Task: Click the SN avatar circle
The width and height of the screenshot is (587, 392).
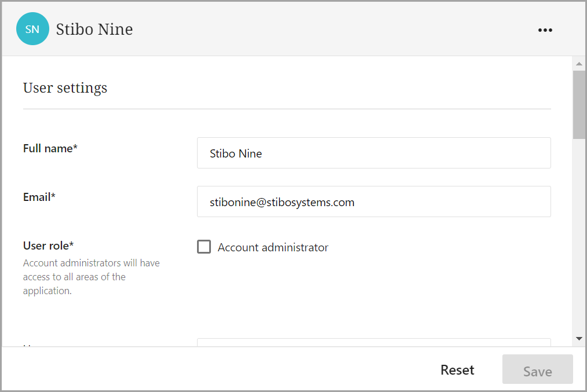Action: [32, 29]
